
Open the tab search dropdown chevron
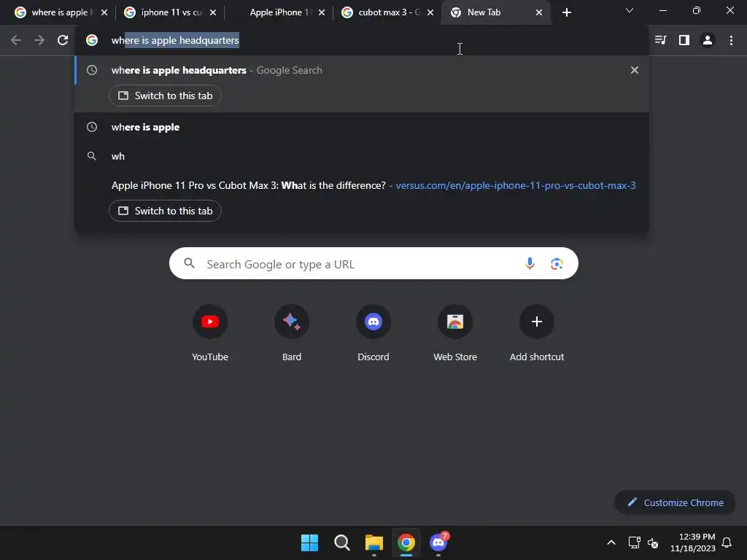[x=630, y=10]
